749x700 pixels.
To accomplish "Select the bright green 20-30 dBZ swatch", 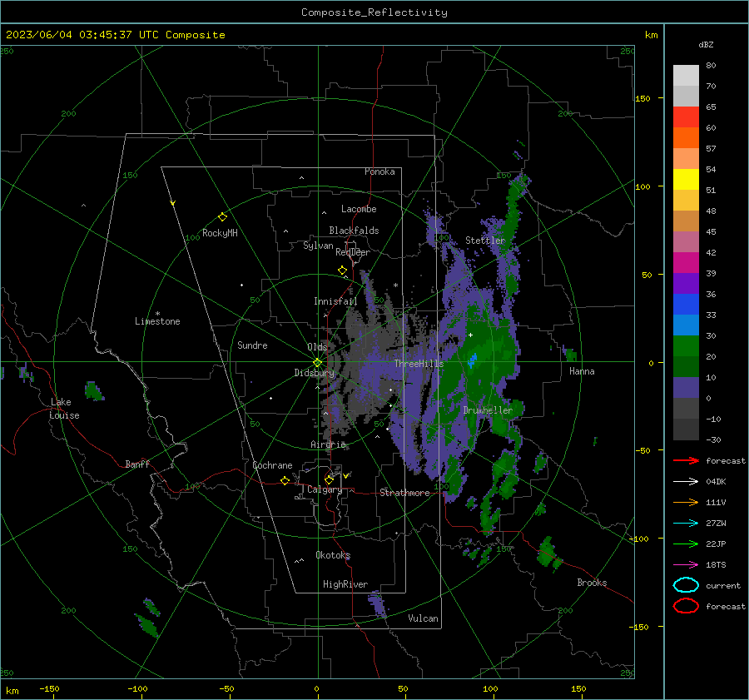I will pyautogui.click(x=686, y=346).
